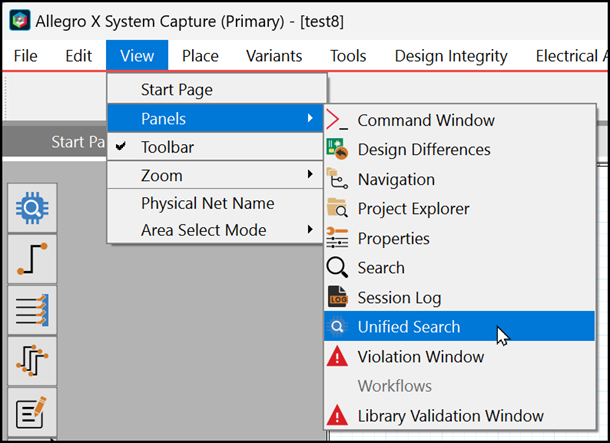Open the Place menu

tap(201, 56)
